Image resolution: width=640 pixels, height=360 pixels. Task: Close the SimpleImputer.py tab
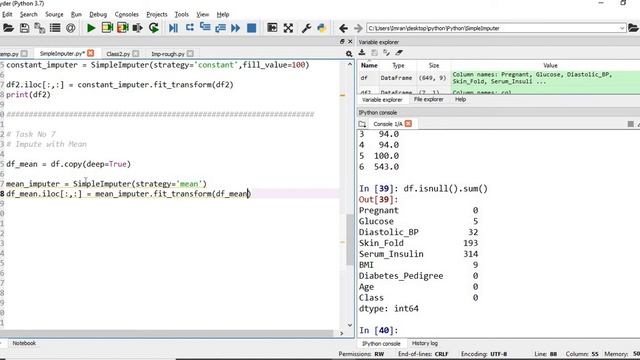(91, 53)
